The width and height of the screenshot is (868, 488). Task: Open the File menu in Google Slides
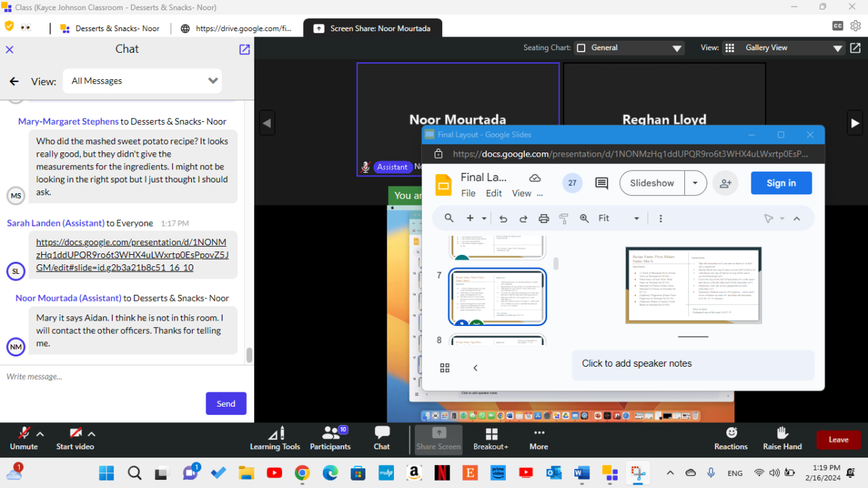(x=469, y=193)
